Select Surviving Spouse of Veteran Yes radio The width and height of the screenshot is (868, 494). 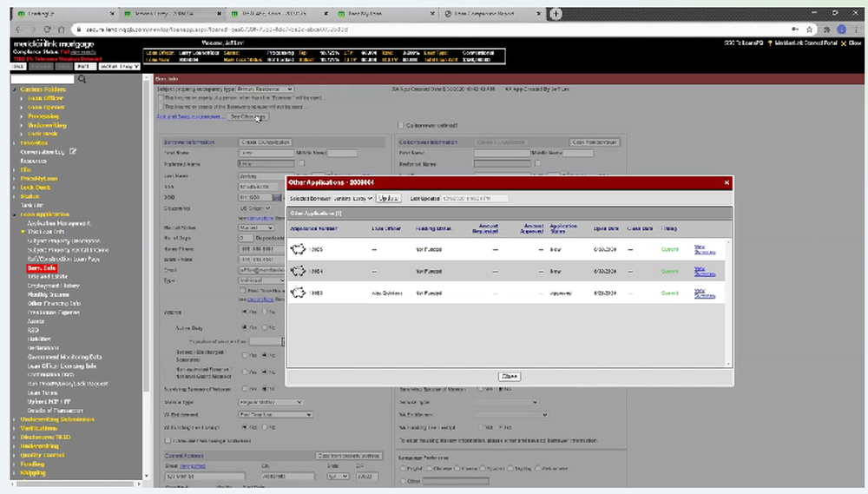click(244, 389)
